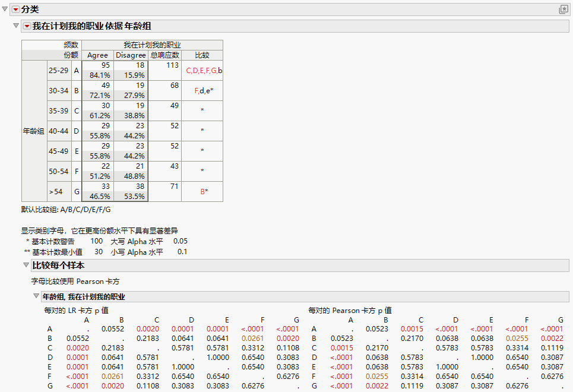The image size is (573, 392).
Task: Select the Disagree column header
Action: (x=131, y=55)
